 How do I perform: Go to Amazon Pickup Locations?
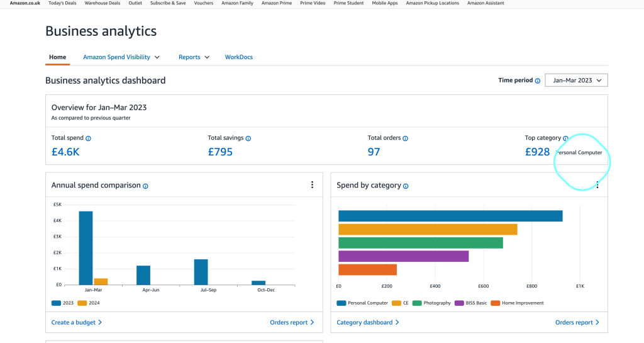click(x=433, y=3)
